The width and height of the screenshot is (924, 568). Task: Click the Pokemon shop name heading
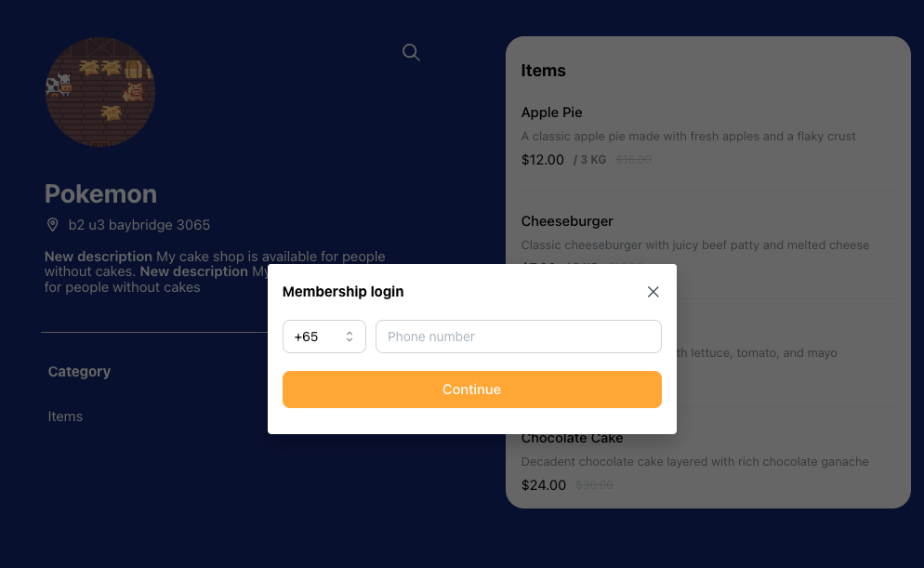coord(100,194)
